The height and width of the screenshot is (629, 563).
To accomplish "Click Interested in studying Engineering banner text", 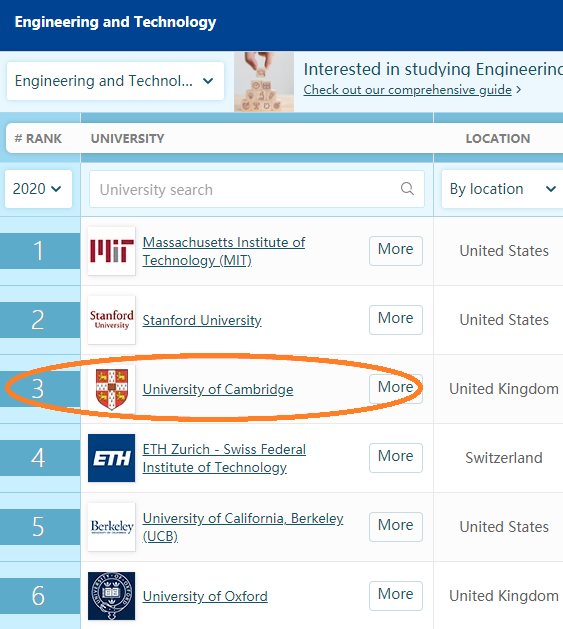I will 433,69.
